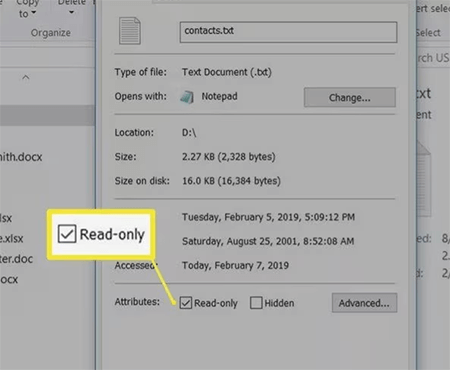Click the Text Document (.txt) type value

pos(227,72)
